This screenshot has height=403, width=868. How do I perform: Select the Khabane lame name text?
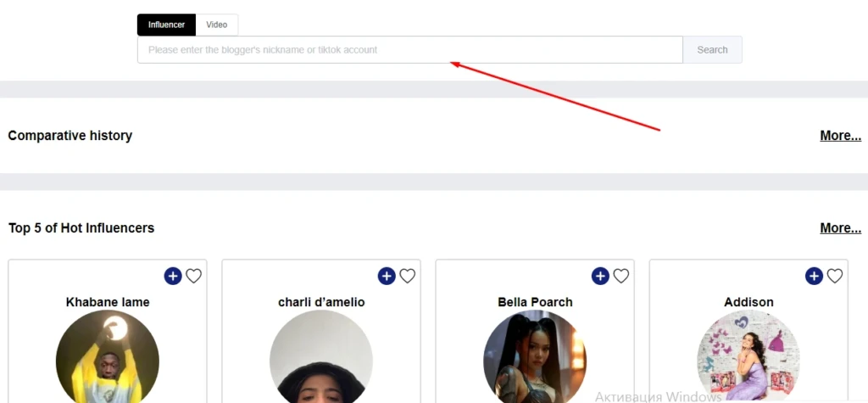click(x=108, y=302)
